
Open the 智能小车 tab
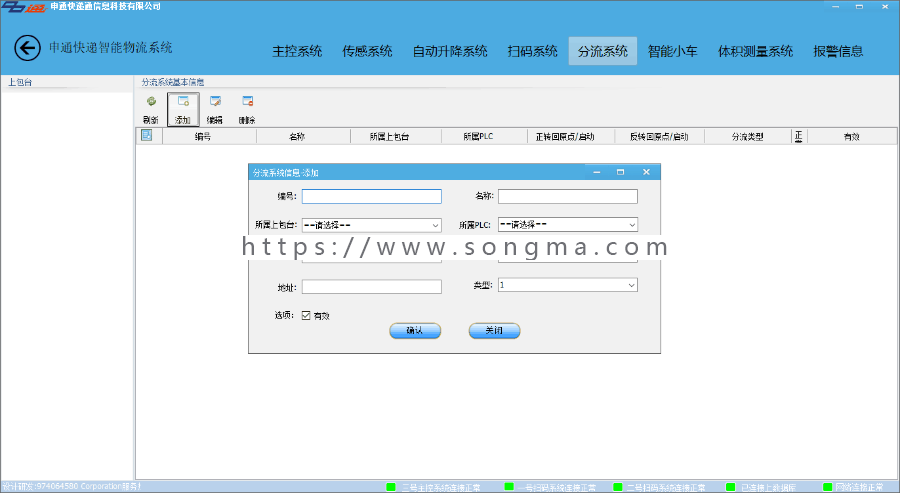(x=673, y=51)
